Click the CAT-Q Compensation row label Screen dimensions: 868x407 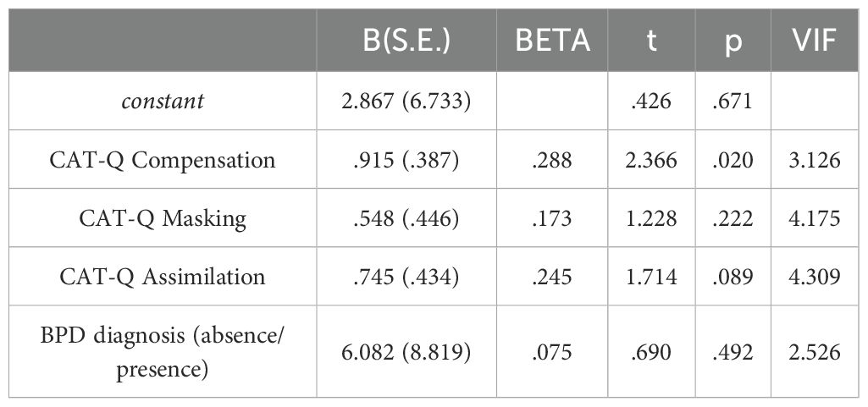163,161
